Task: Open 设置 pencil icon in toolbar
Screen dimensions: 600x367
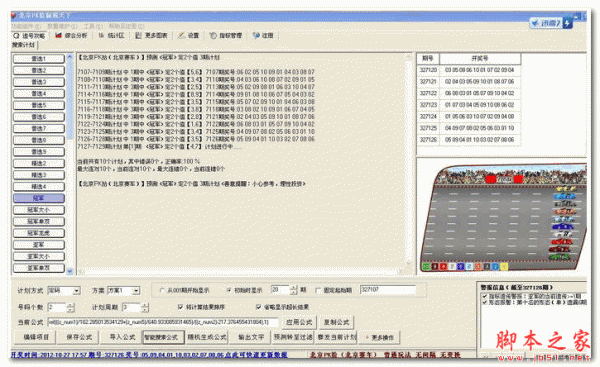Action: pos(181,36)
